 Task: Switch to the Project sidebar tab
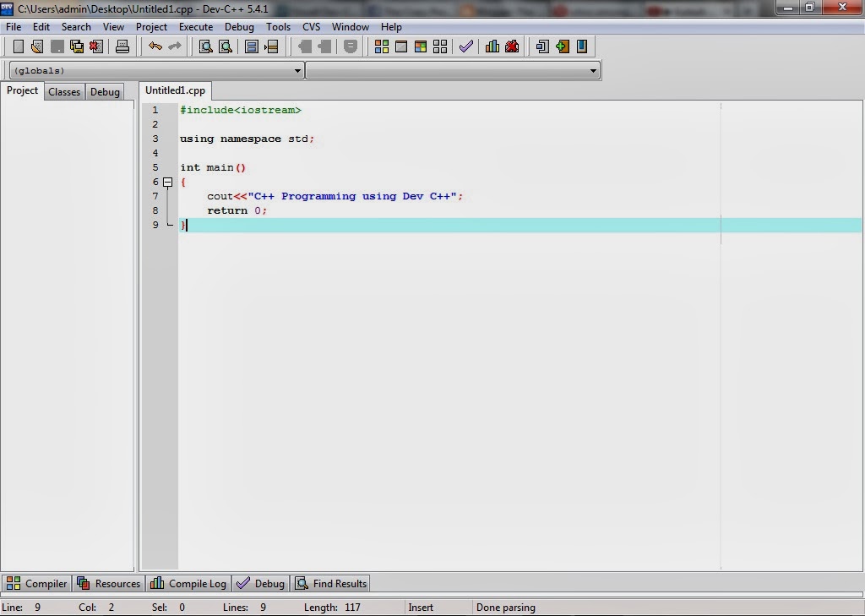(22, 90)
